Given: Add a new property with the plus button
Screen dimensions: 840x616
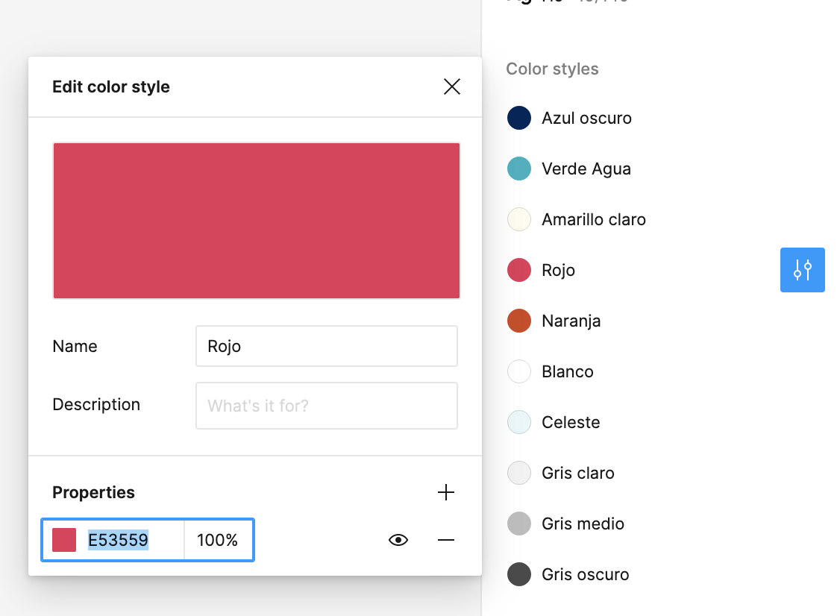Looking at the screenshot, I should point(446,492).
